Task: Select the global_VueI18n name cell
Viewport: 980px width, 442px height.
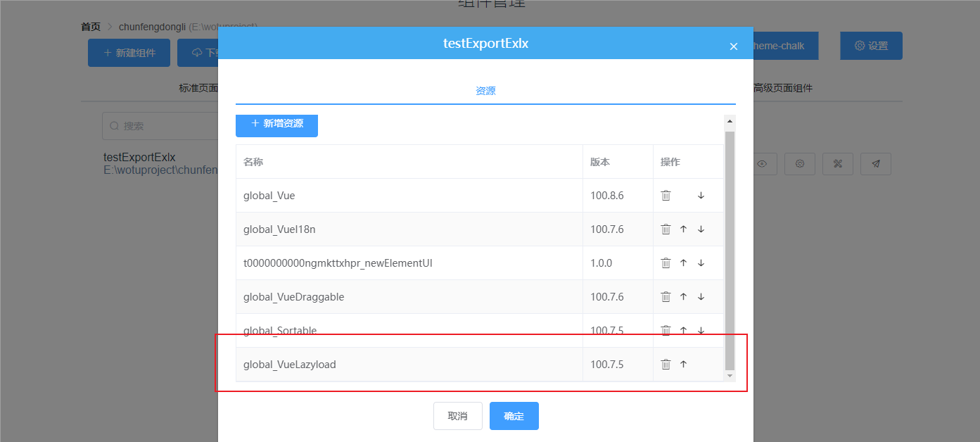Action: click(409, 229)
